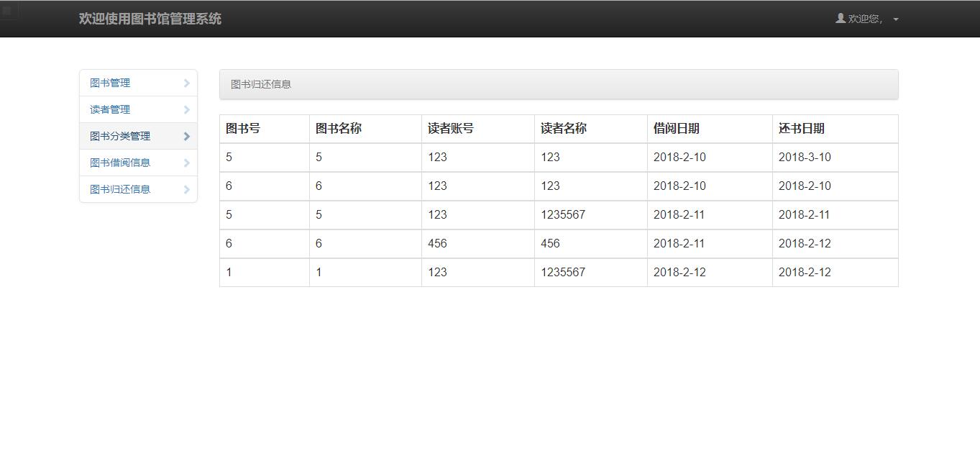Image resolution: width=980 pixels, height=464 pixels.
Task: Click the 欢迎您 user greeting text
Action: (865, 19)
